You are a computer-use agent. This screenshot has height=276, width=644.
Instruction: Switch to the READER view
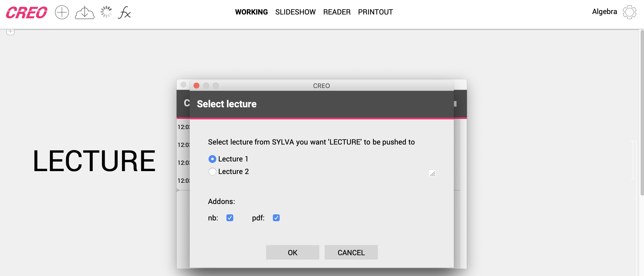(x=337, y=12)
